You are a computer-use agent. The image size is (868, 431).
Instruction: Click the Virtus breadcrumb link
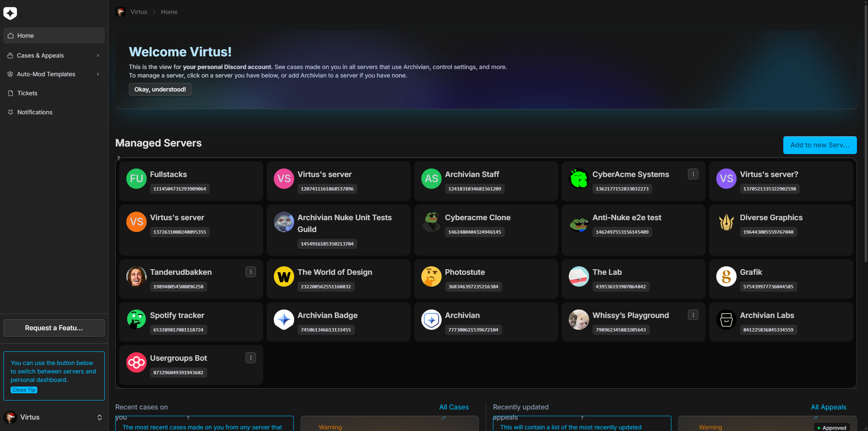139,12
